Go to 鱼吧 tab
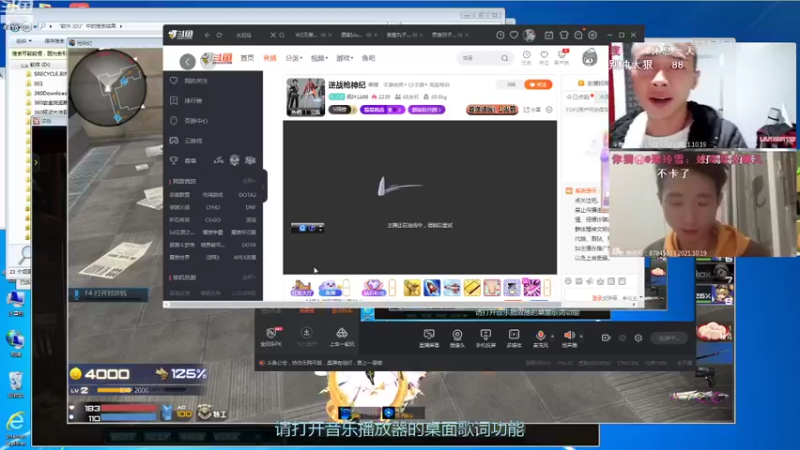The height and width of the screenshot is (450, 800). [368, 58]
